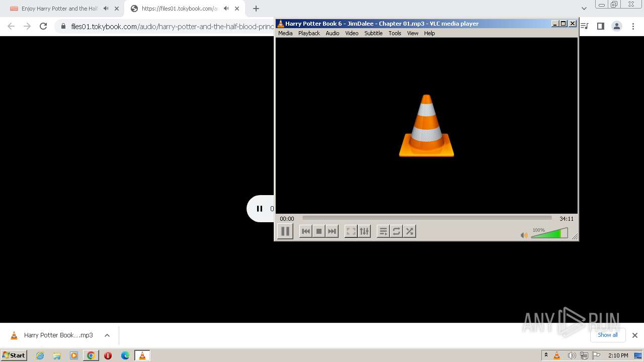The width and height of the screenshot is (644, 362).
Task: Click the taskbar clock 2:10 PM
Action: [x=618, y=355]
